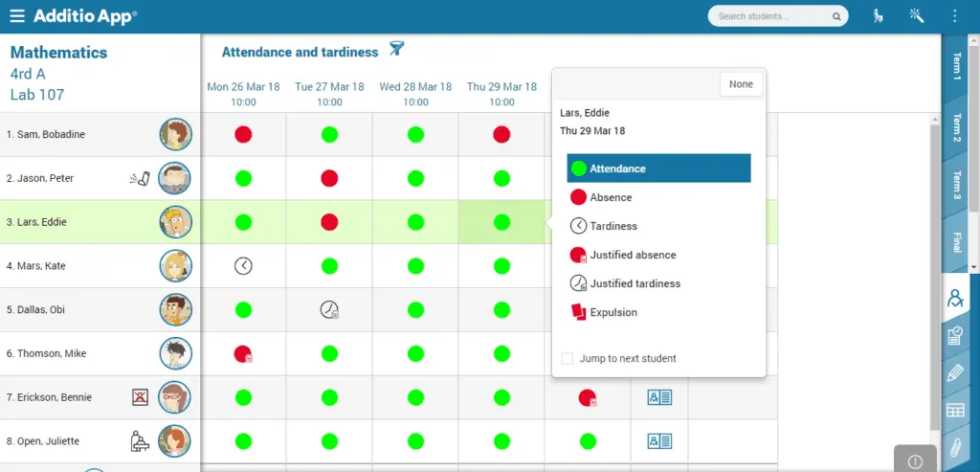The height and width of the screenshot is (472, 980).
Task: Select the paperclip attachments sidebar icon
Action: [x=954, y=448]
